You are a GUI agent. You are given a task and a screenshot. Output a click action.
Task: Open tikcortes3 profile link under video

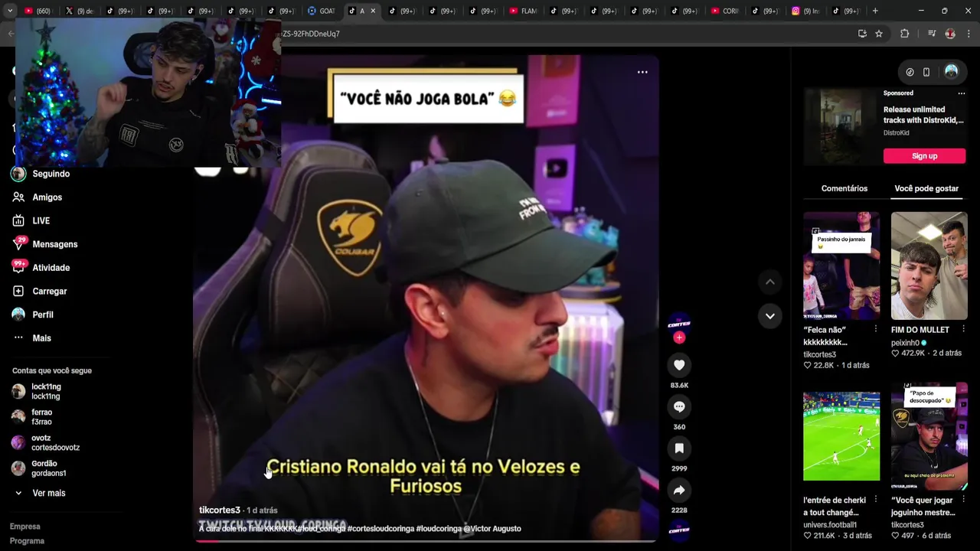(x=220, y=510)
